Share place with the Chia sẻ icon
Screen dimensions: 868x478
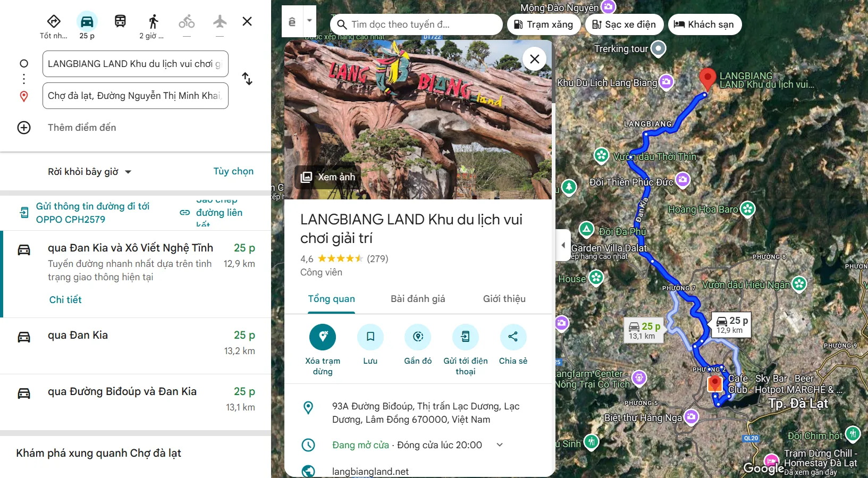click(513, 337)
